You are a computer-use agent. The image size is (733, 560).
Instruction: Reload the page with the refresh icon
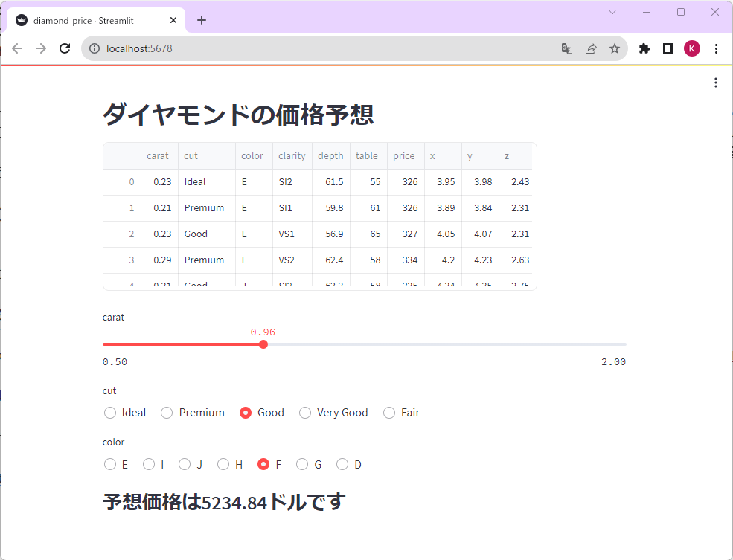pos(65,48)
